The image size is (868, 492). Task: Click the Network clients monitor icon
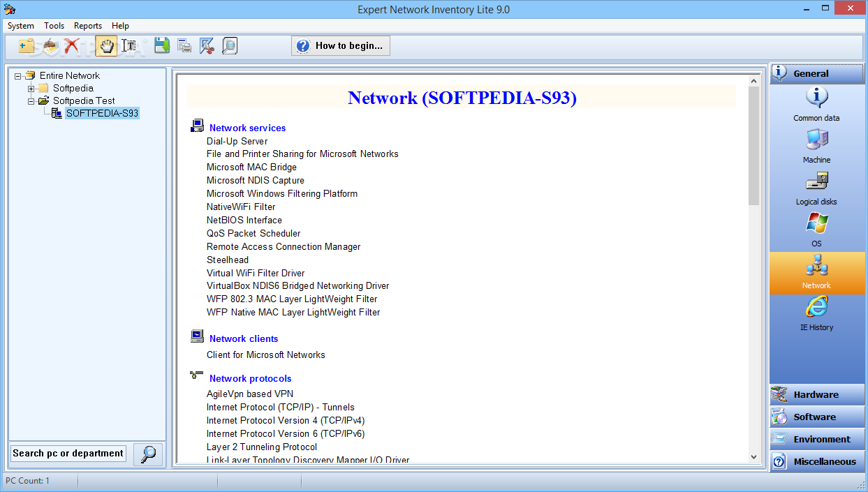click(197, 336)
